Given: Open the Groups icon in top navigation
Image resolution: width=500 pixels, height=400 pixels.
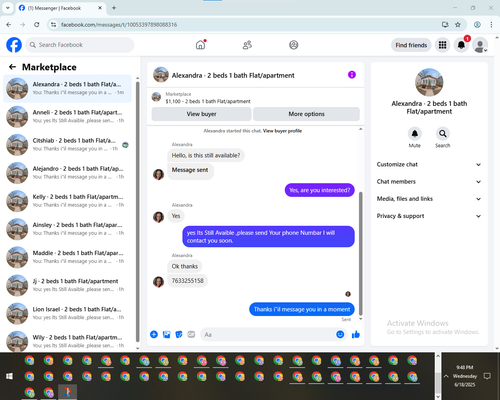Looking at the screenshot, I should point(294,45).
